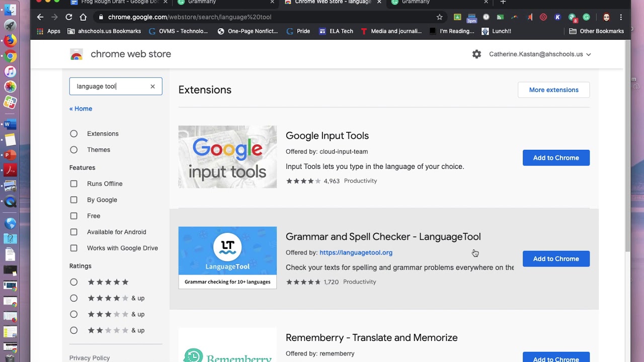Image resolution: width=644 pixels, height=362 pixels.
Task: Open the LanguageTool thumbnail image
Action: (x=227, y=258)
